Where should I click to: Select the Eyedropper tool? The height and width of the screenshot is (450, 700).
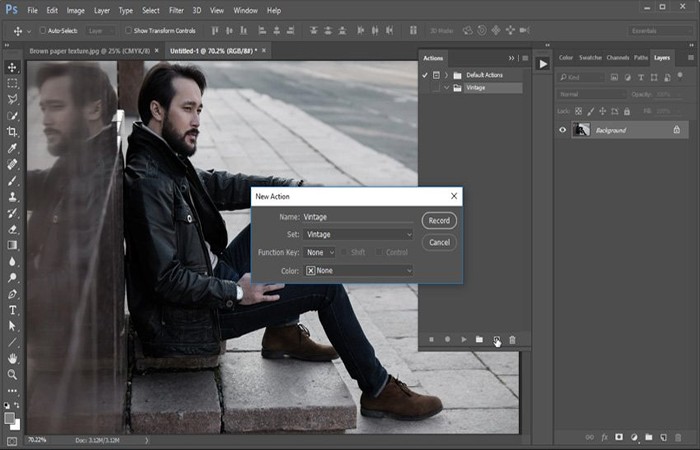pyautogui.click(x=12, y=148)
